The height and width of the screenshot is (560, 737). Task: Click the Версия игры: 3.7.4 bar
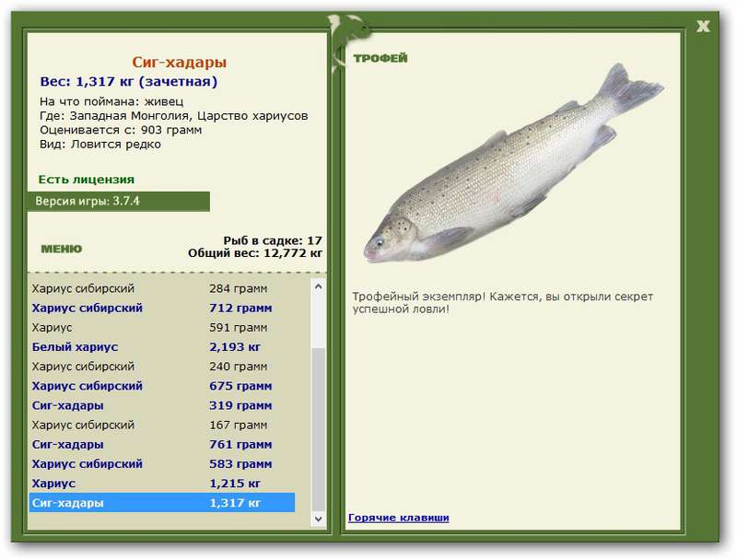click(119, 202)
